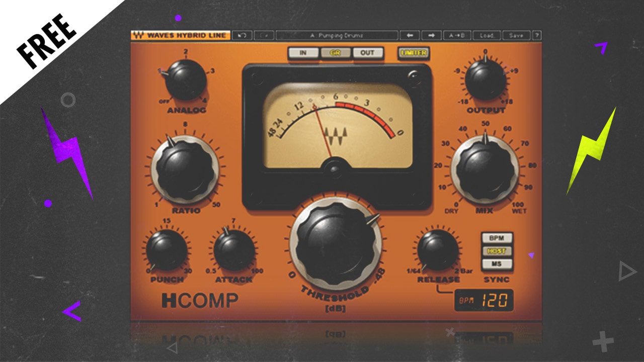The image size is (644, 362).
Task: Select BPM sync mode
Action: pos(497,238)
